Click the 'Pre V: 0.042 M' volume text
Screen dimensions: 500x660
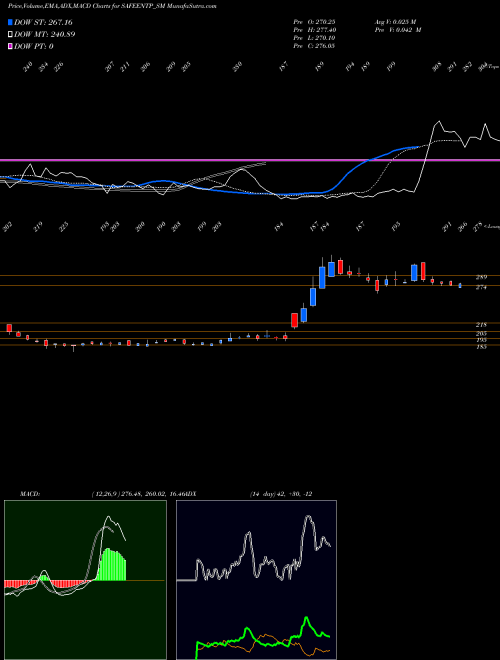point(398,30)
